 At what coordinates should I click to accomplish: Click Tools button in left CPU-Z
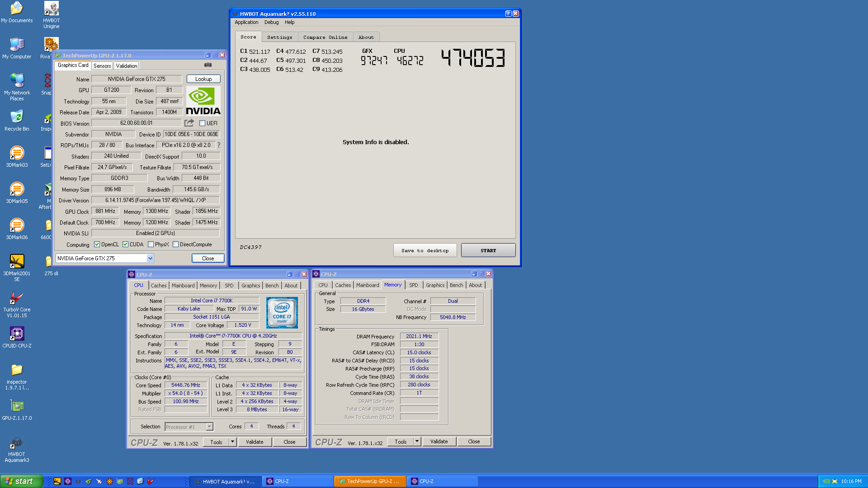click(x=216, y=442)
